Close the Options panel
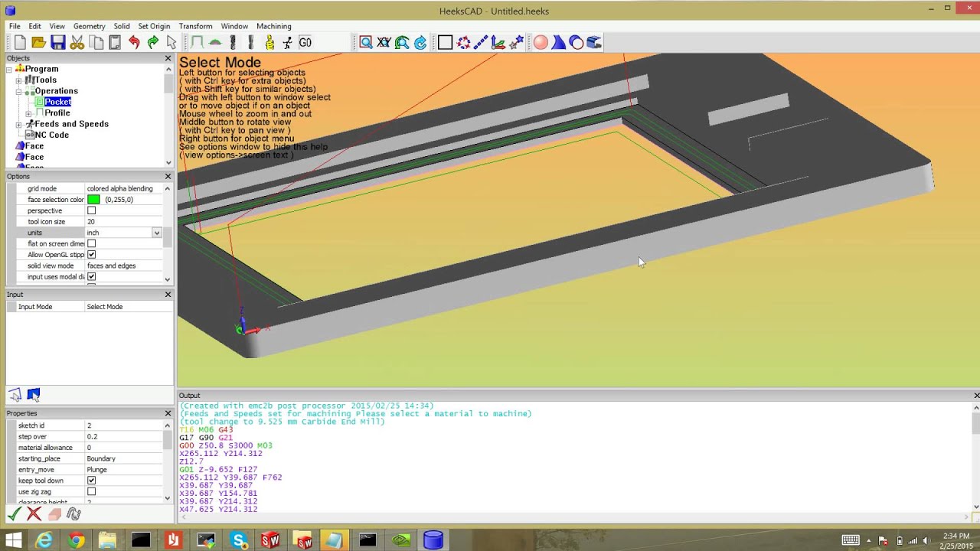This screenshot has height=551, width=980. click(x=168, y=176)
